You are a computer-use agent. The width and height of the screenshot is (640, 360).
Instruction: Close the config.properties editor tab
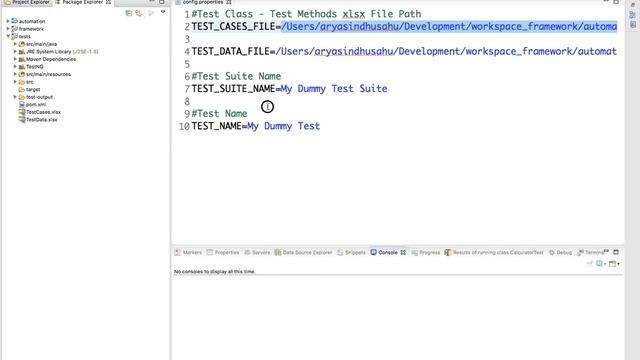[229, 2]
